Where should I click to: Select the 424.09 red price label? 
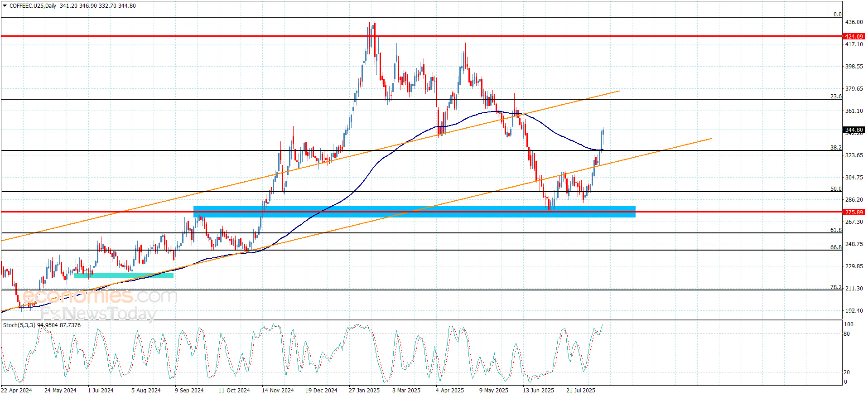(854, 36)
